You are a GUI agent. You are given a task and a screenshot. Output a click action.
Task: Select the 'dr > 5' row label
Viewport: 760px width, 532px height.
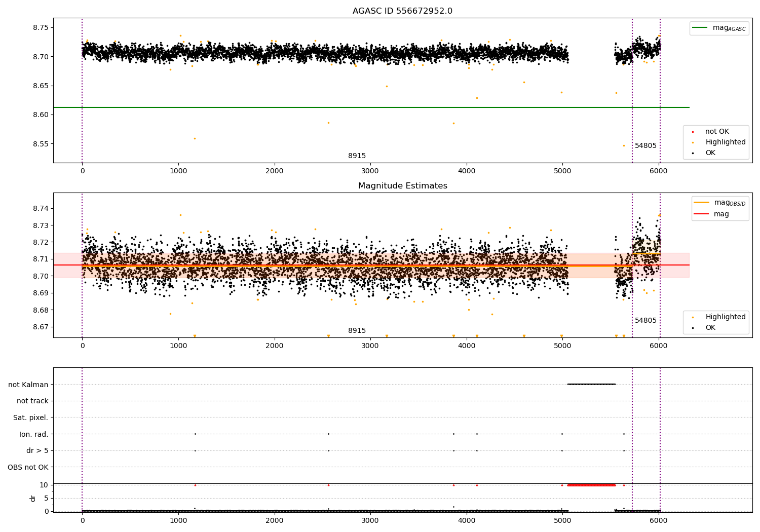(37, 450)
